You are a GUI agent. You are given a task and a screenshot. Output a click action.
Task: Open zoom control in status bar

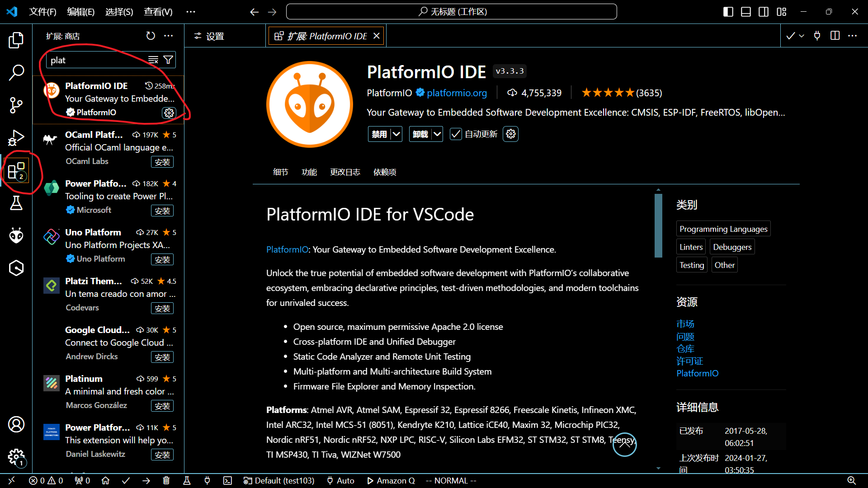pos(851,480)
